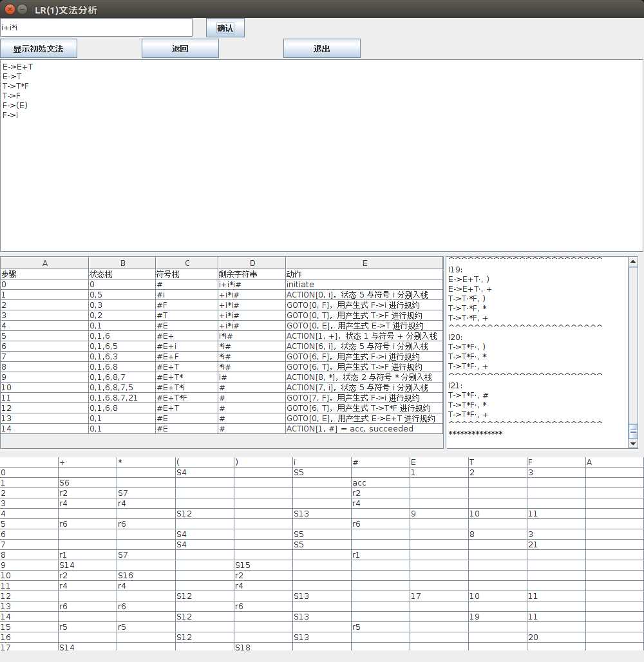
Task: Click the A column header in parse table
Action: (x=614, y=462)
